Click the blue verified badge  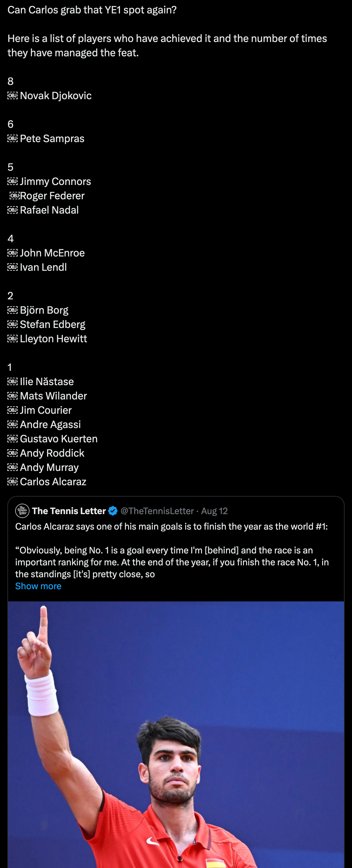pos(113,511)
